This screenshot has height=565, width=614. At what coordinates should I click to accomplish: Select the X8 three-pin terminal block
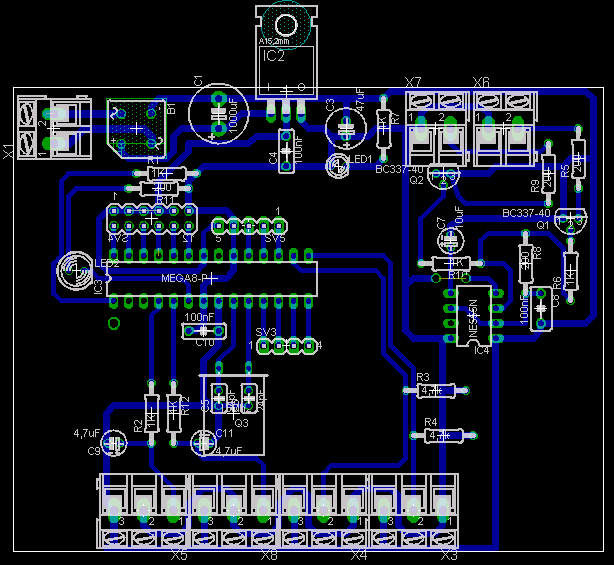click(233, 511)
